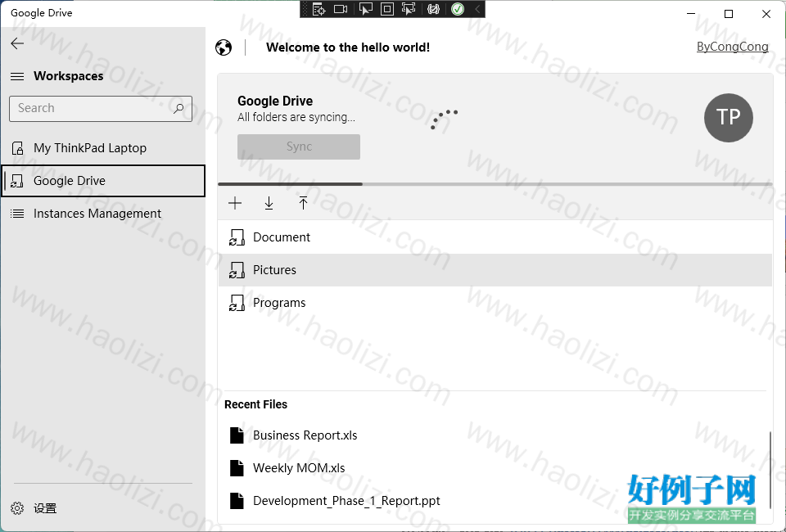Select the Pictures folder row
This screenshot has width=786, height=532.
495,270
